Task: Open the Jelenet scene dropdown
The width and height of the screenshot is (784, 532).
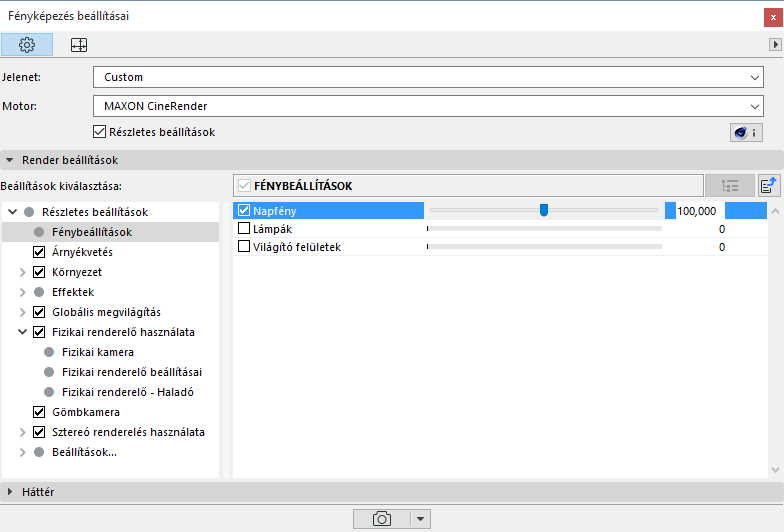Action: pos(428,78)
